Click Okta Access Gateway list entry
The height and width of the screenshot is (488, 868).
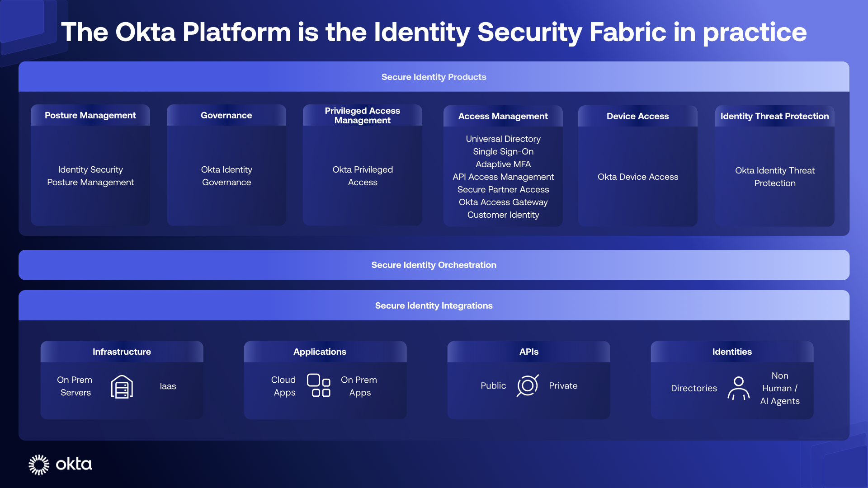tap(503, 202)
